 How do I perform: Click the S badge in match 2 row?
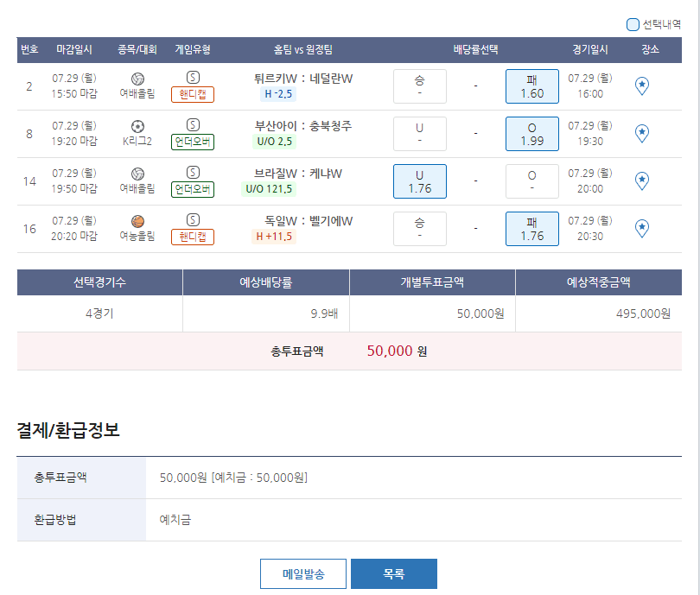193,78
